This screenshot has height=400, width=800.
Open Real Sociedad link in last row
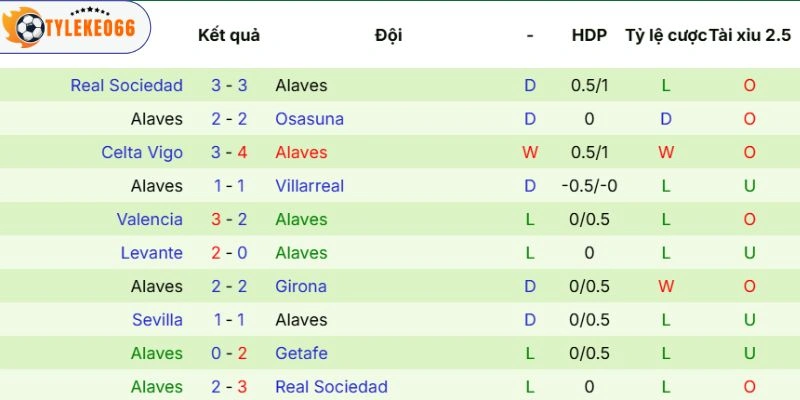tap(331, 387)
